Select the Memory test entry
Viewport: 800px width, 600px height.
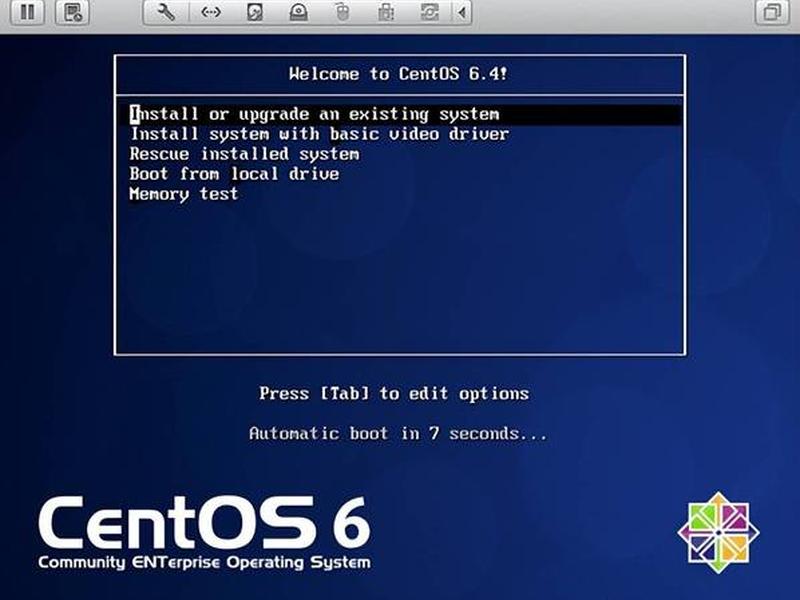184,194
